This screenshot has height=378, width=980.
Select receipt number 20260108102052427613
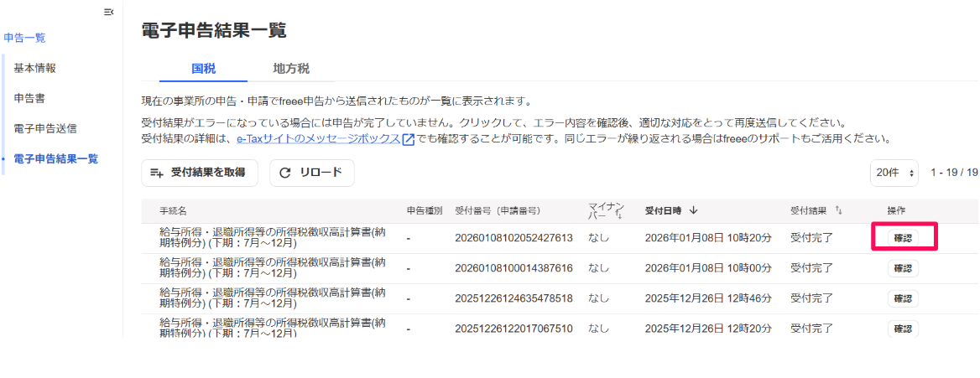513,238
